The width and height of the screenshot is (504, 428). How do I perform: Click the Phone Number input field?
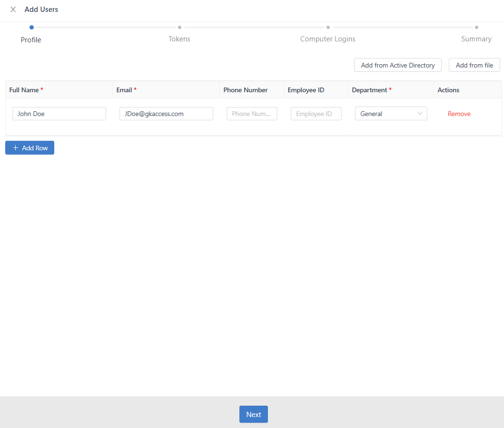pos(252,114)
